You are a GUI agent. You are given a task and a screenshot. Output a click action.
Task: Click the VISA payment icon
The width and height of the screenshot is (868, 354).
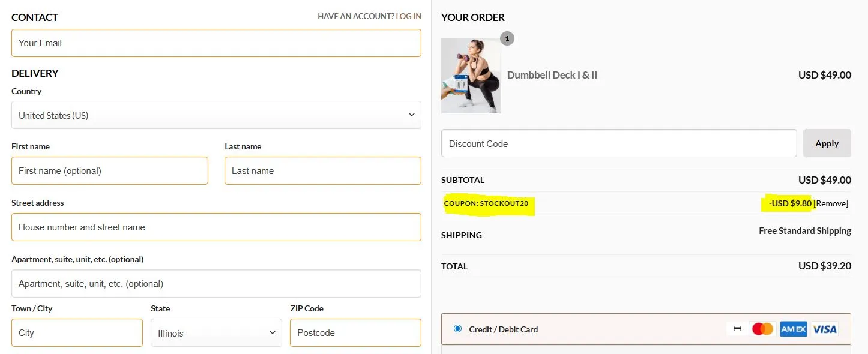point(825,329)
